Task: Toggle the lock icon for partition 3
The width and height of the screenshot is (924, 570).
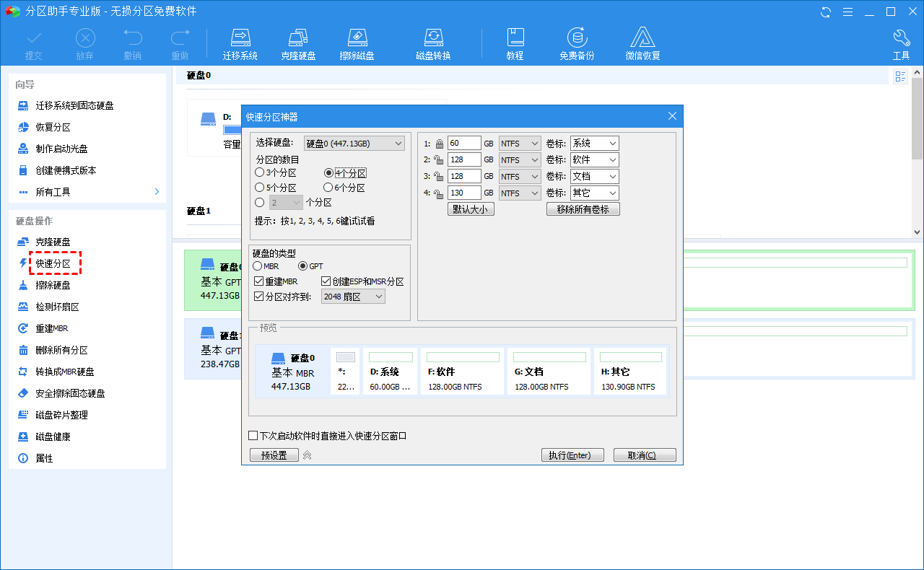Action: [439, 177]
